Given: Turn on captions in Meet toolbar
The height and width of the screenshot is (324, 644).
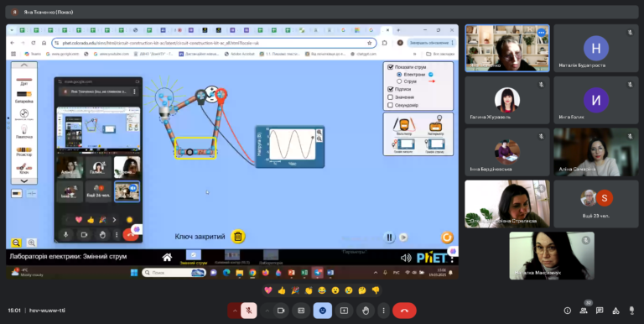Looking at the screenshot, I should [x=301, y=311].
